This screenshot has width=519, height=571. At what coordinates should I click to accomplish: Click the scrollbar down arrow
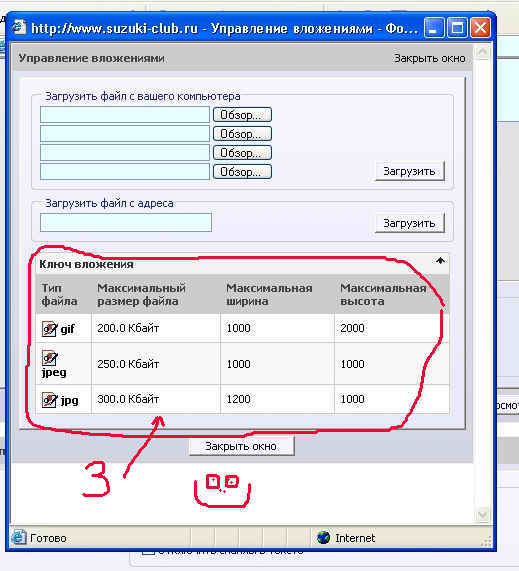[483, 515]
